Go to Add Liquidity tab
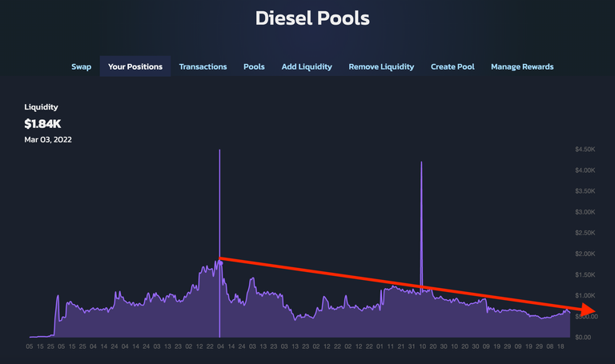615x364 pixels. tap(307, 66)
